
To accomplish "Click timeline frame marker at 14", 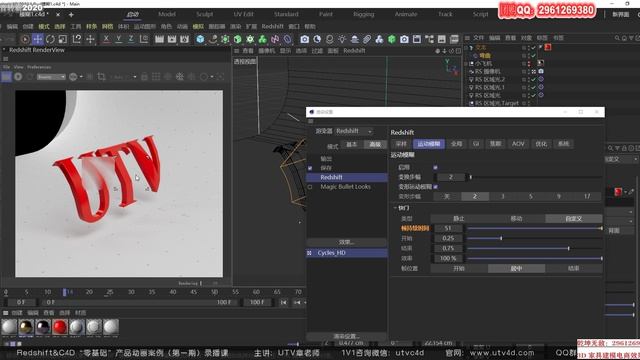I will pyautogui.click(x=64, y=292).
